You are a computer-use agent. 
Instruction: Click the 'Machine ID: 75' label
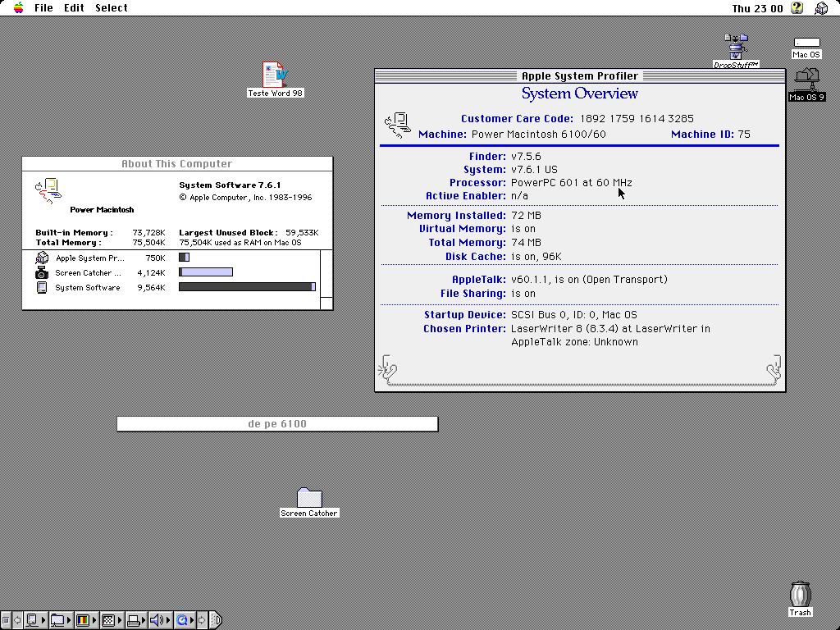pos(710,135)
